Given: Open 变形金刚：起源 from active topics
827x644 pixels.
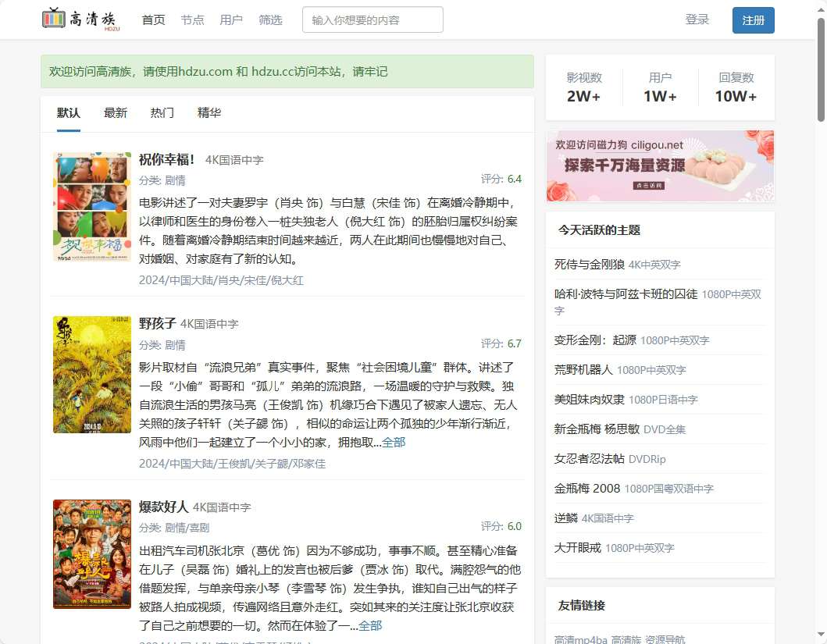Looking at the screenshot, I should (595, 340).
